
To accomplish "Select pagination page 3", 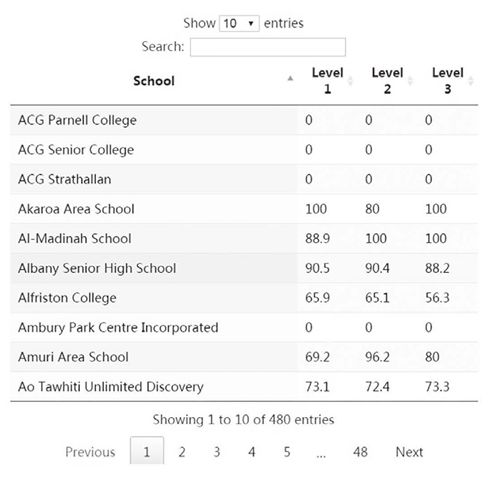I will (x=217, y=452).
